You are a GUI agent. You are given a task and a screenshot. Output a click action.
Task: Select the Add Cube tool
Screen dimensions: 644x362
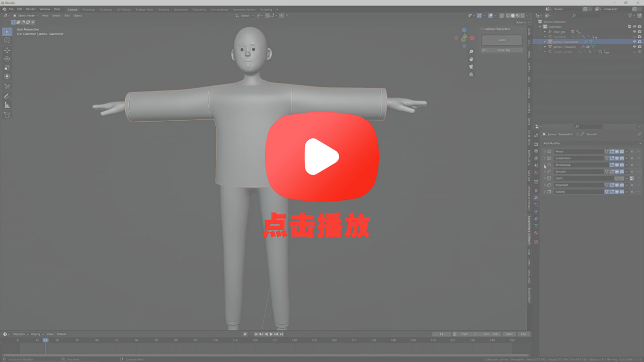point(7,115)
